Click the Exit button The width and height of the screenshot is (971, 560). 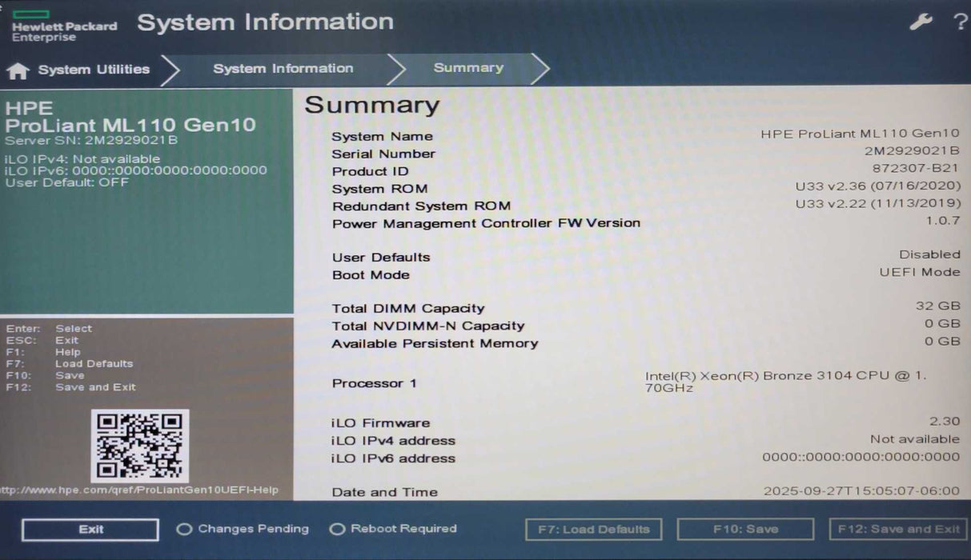coord(90,530)
